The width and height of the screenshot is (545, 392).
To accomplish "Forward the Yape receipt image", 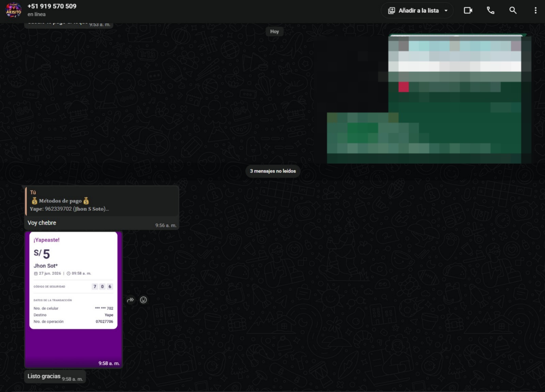I will pyautogui.click(x=130, y=300).
